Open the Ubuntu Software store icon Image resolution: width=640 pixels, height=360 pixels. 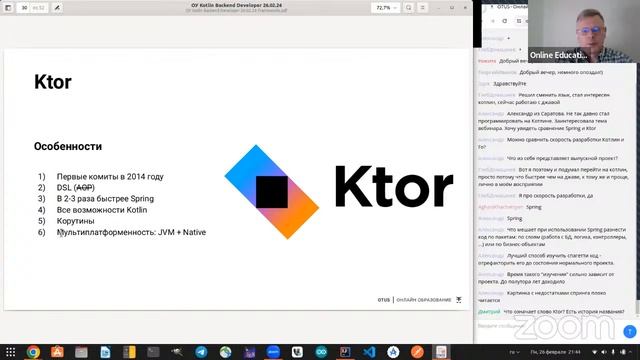(x=57, y=352)
